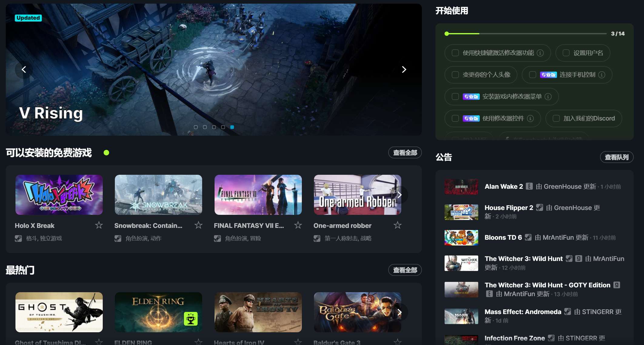Click info icon beside 安装游戏内修改器菜单

(548, 96)
